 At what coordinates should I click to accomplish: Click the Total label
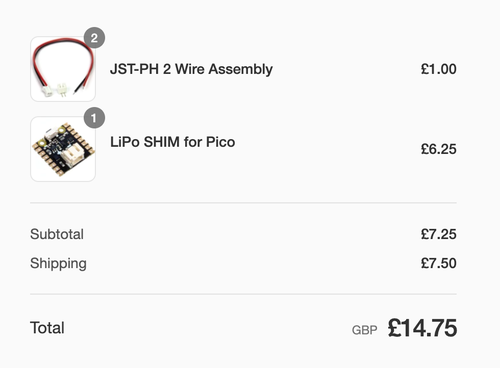(x=47, y=328)
